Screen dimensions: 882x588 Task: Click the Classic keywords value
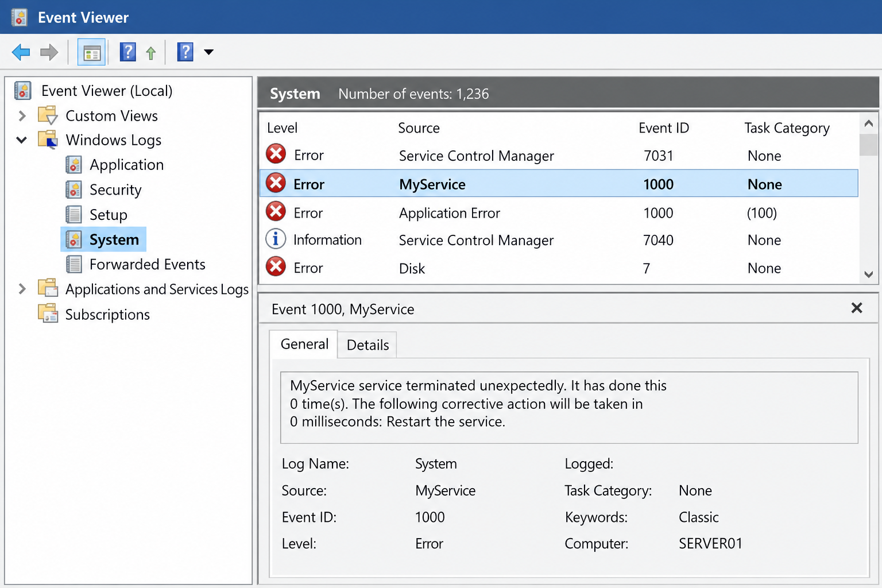click(x=698, y=517)
